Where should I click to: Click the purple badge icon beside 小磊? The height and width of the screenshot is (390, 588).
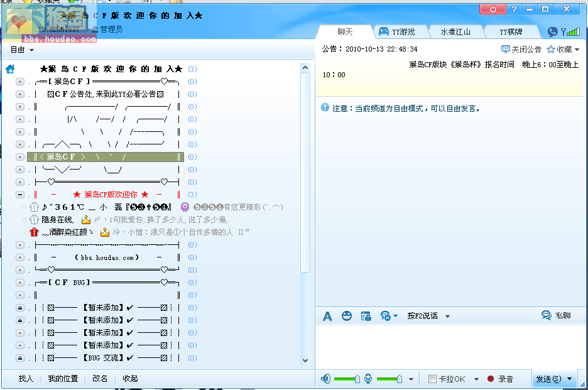[x=185, y=207]
